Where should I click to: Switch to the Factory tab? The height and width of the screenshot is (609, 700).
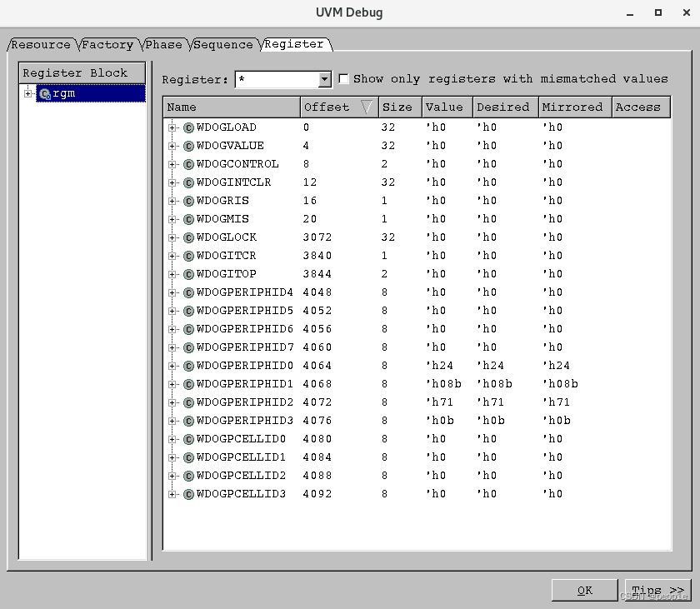click(107, 45)
